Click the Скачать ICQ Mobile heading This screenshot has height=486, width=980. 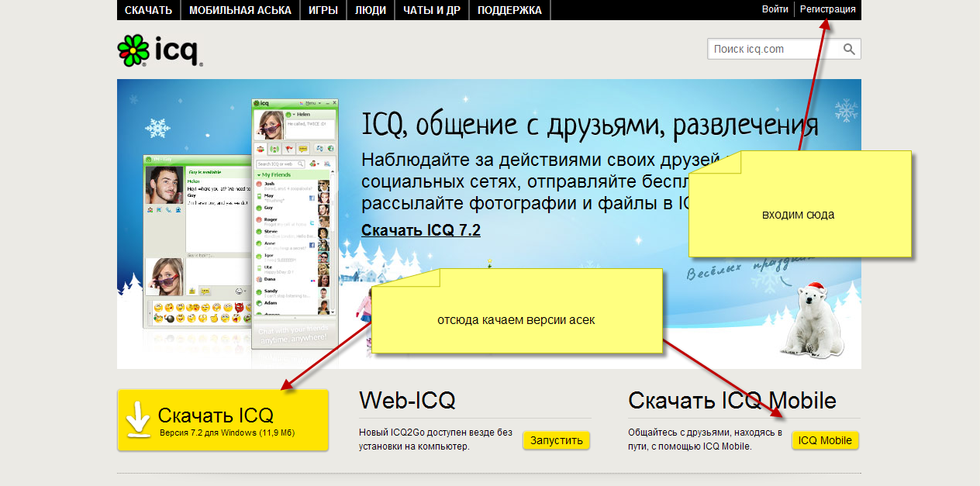click(x=732, y=401)
